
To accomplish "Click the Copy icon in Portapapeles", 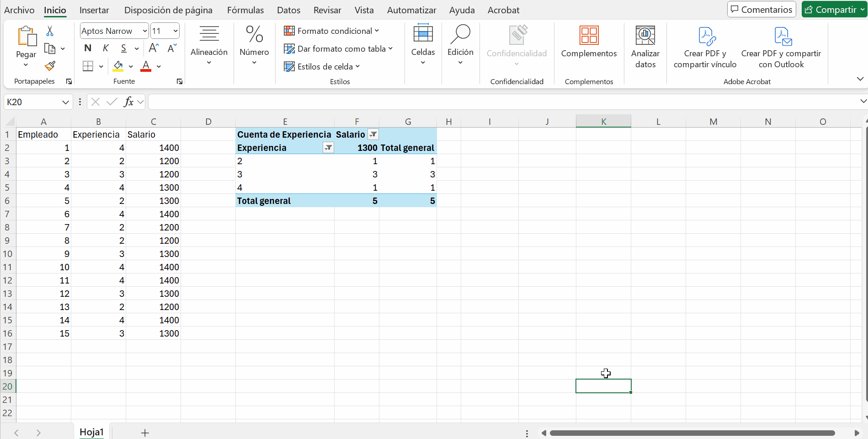I will pos(49,48).
